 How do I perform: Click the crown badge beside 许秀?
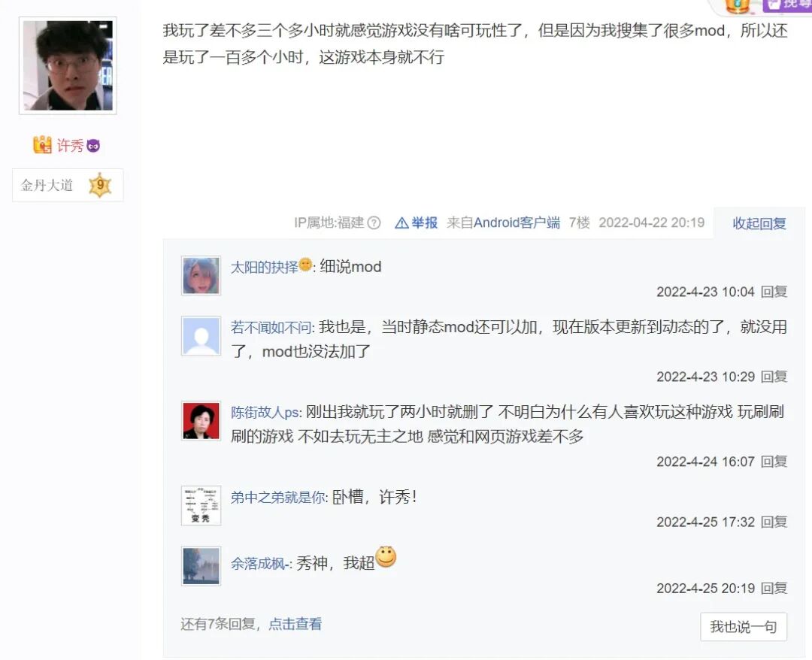[42, 145]
